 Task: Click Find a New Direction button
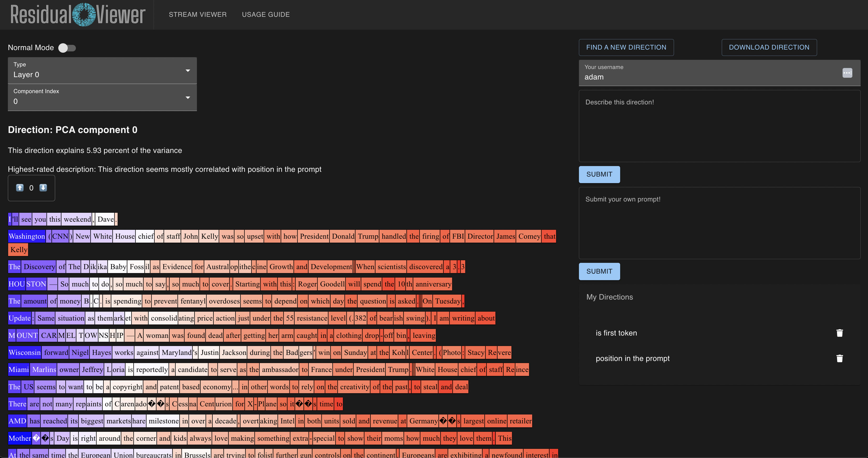tap(626, 47)
